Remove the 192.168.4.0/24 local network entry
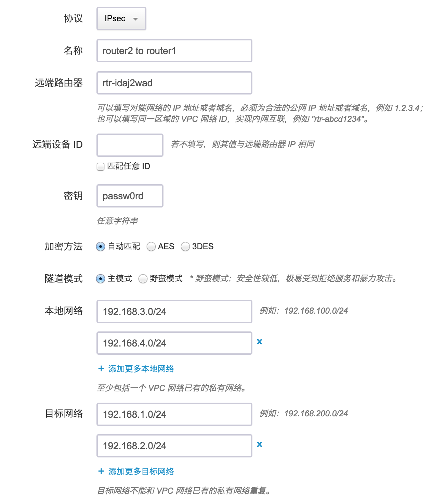 pos(260,342)
